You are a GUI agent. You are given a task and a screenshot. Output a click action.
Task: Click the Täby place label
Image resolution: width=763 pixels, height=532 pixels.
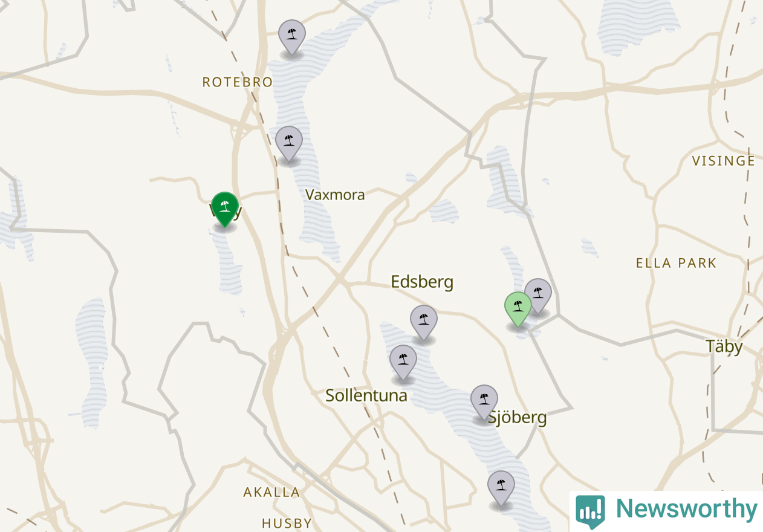[724, 346]
